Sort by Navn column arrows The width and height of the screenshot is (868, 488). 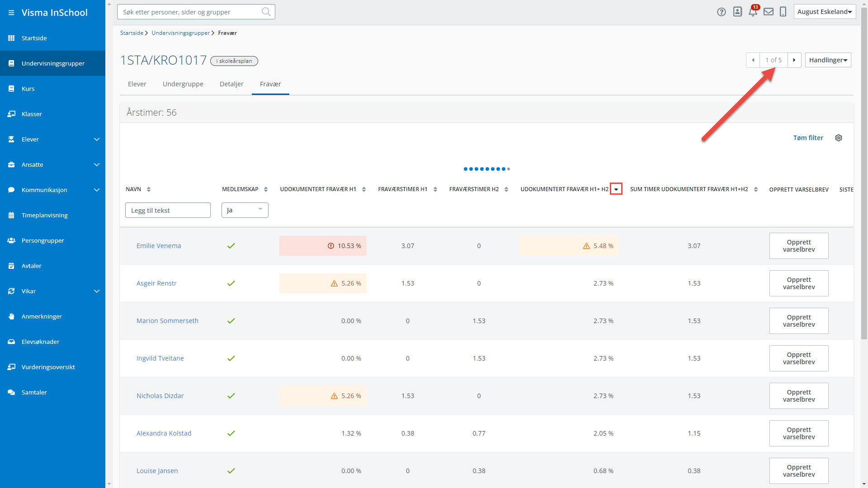coord(149,189)
